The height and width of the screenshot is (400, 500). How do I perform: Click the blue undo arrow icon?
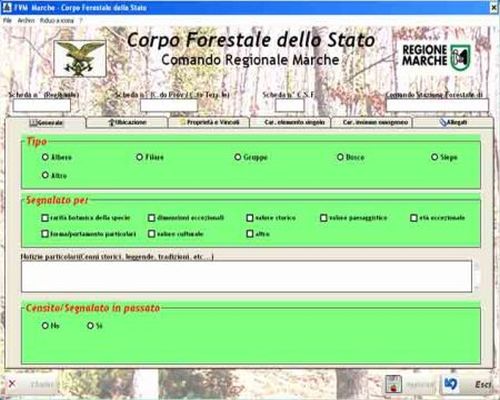tap(451, 384)
